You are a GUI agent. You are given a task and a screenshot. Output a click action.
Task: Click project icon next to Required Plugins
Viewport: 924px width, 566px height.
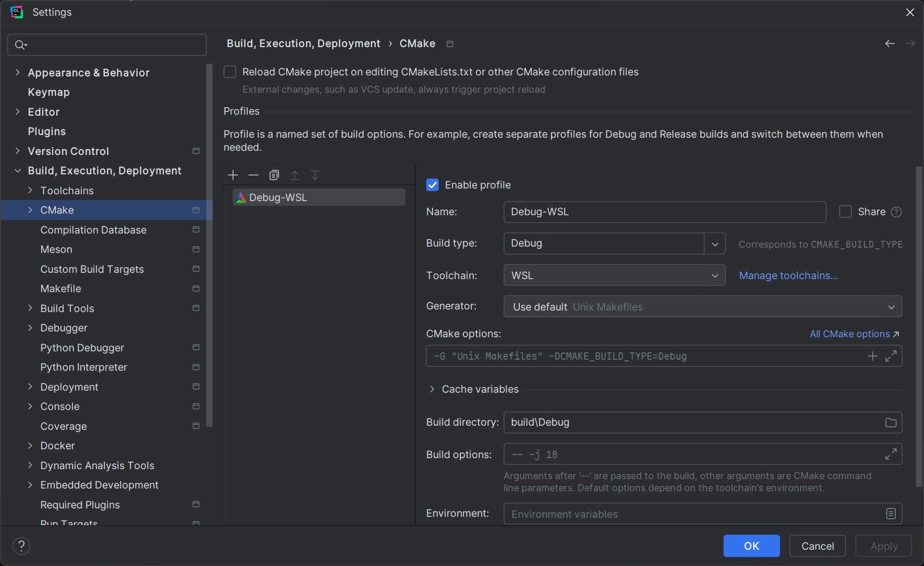click(x=196, y=505)
